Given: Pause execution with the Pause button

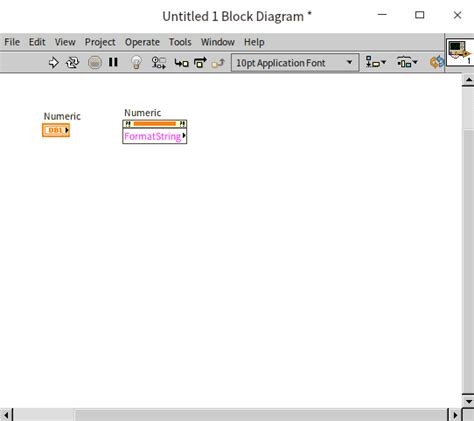Looking at the screenshot, I should pos(113,62).
